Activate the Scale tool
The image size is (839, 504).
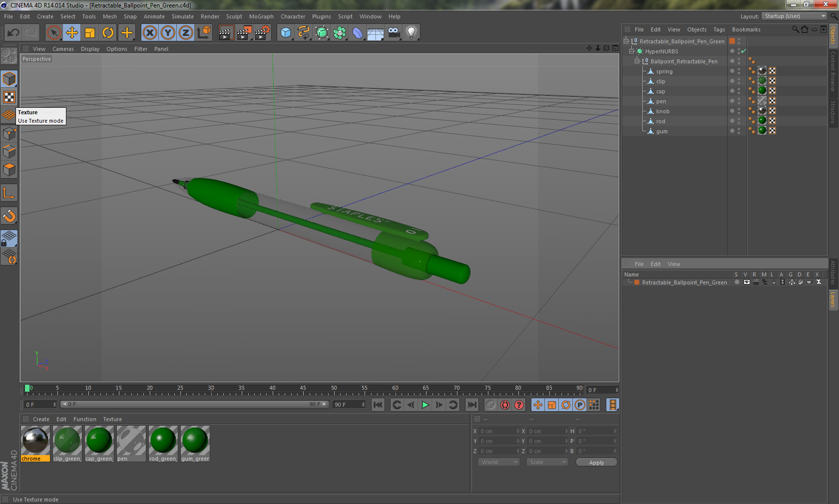tap(90, 33)
